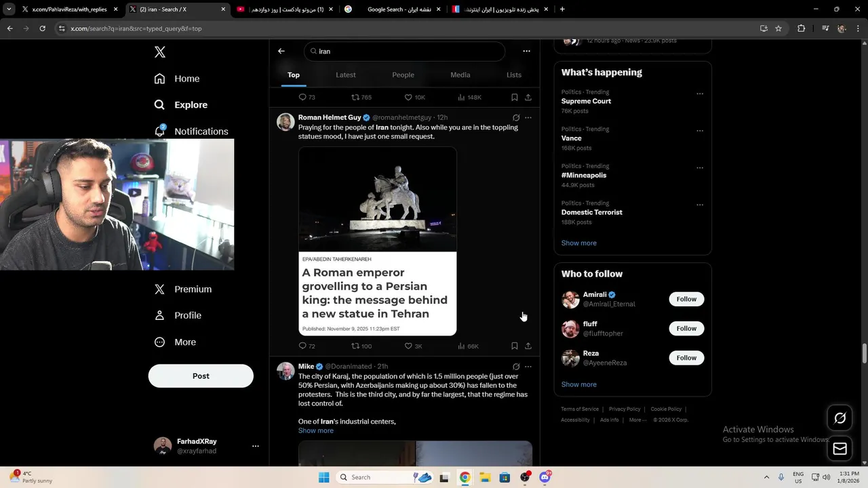The image size is (868, 488).
Task: Switch to the People tab
Action: click(x=403, y=75)
